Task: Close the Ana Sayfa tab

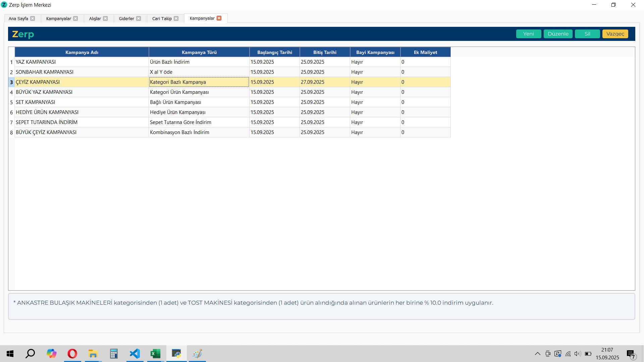Action: (33, 18)
